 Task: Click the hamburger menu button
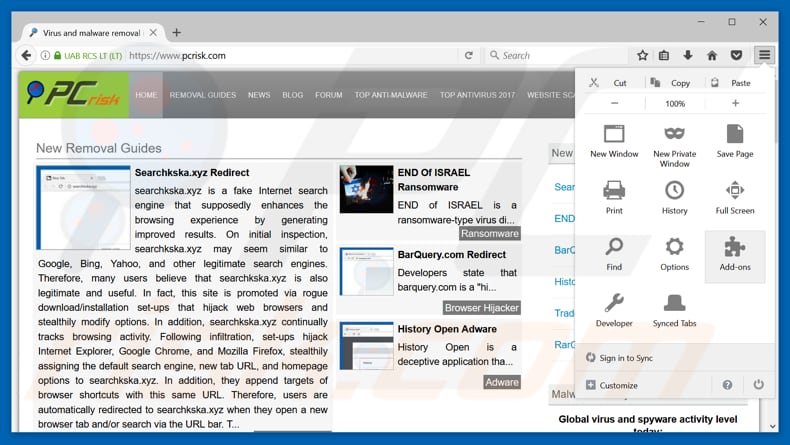(764, 55)
